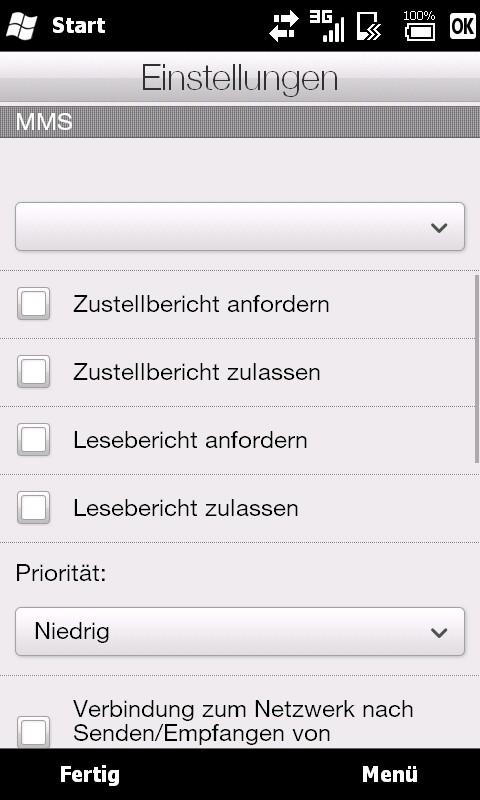Select the MMS section header
This screenshot has width=480, height=800.
pos(240,122)
